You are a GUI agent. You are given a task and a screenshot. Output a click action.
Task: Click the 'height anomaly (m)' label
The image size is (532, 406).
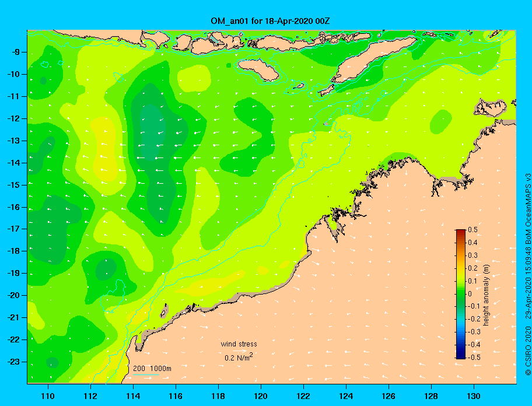486,295
